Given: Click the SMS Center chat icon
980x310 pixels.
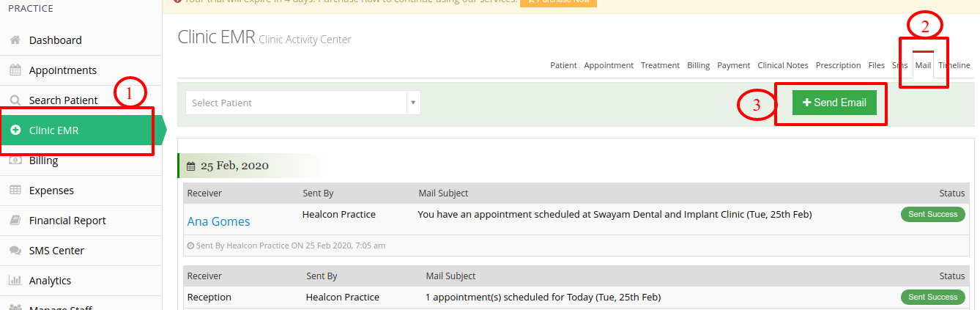Looking at the screenshot, I should click(x=15, y=251).
